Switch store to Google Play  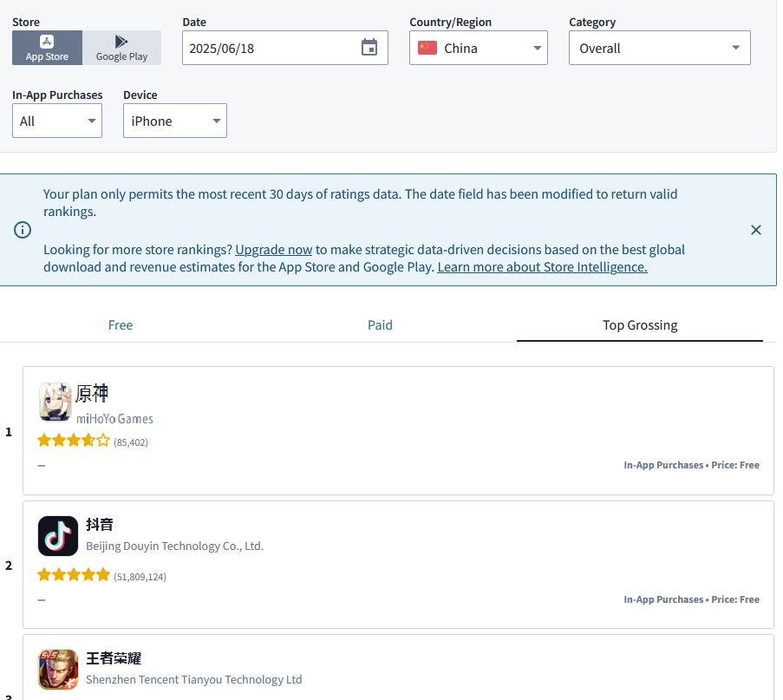(122, 48)
